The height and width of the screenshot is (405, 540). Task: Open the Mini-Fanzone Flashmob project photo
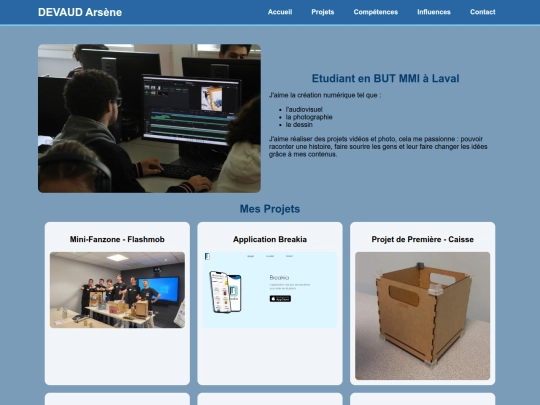point(117,290)
